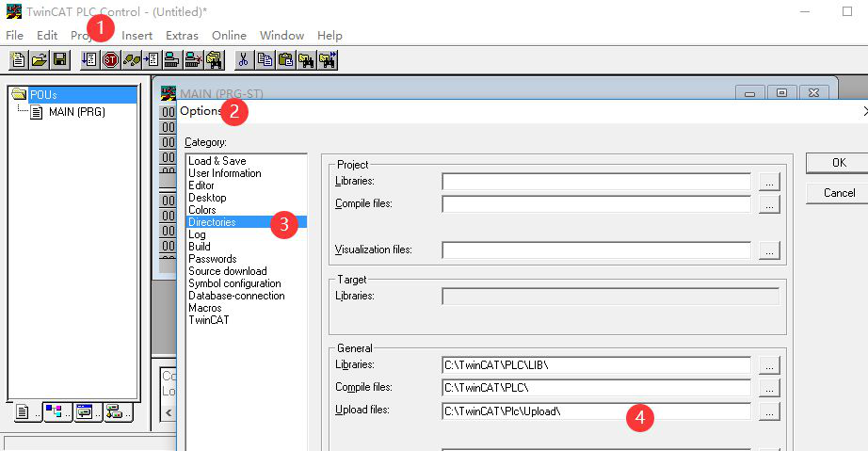Click the footsteps Step over icon
Screen dimensions: 868x451
tap(131, 59)
